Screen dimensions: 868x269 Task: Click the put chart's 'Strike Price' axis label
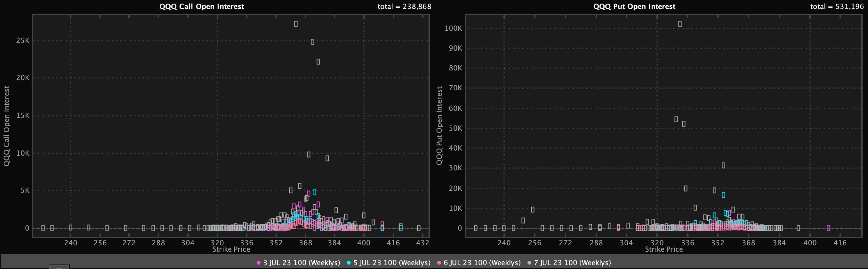coord(664,249)
